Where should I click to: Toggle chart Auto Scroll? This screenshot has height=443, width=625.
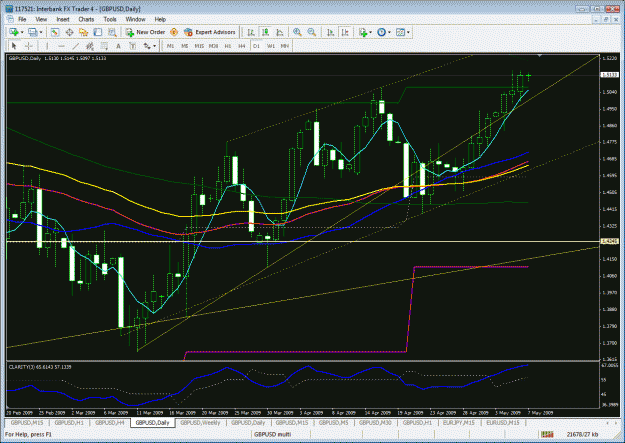coord(330,32)
